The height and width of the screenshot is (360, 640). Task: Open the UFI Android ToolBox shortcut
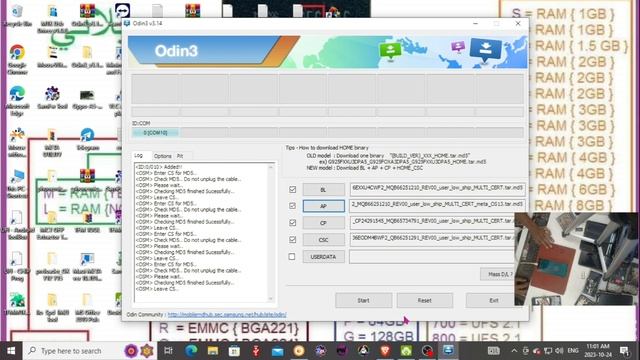(17, 224)
